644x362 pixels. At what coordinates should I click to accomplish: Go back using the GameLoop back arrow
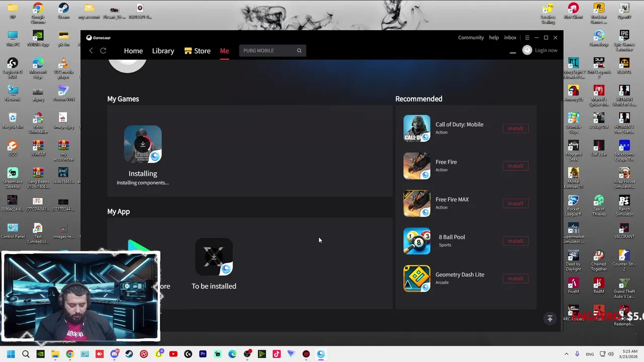click(91, 51)
